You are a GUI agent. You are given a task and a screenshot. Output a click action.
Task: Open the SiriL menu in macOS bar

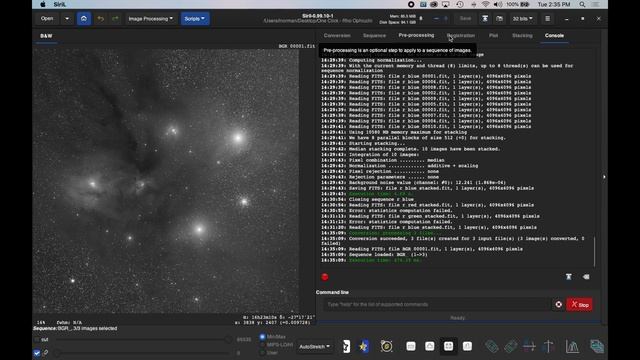click(x=60, y=4)
